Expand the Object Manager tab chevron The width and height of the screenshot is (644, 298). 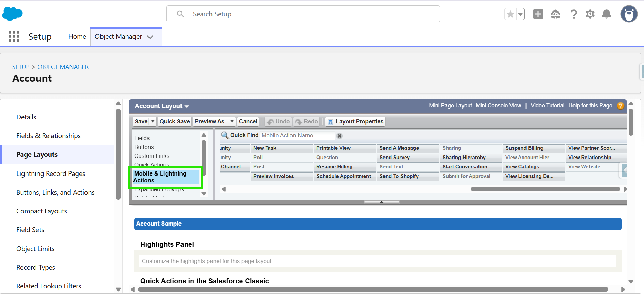tap(150, 37)
